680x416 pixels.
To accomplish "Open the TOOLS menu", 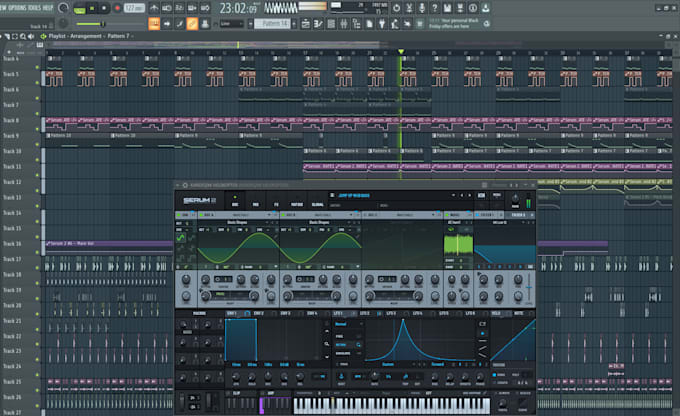I will click(33, 8).
